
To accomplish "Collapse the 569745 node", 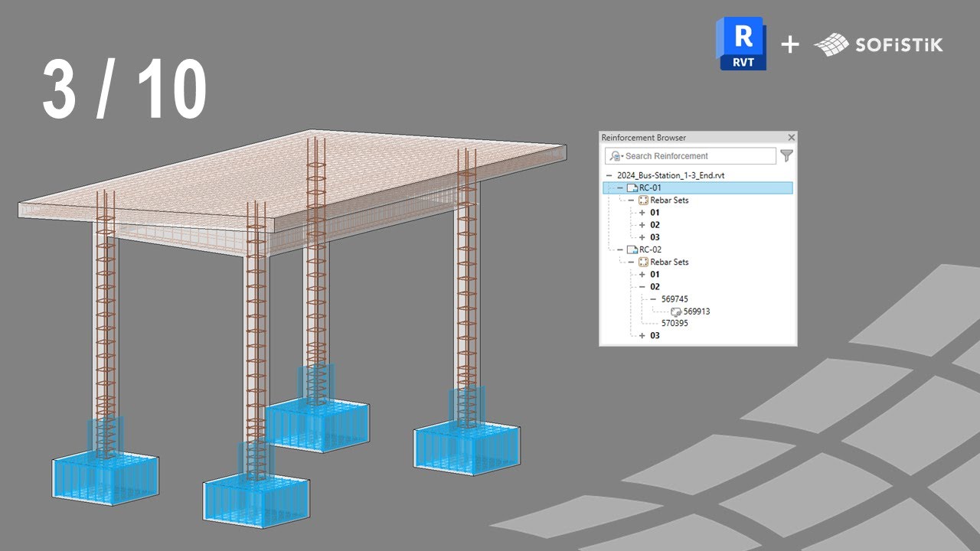I will pos(653,299).
